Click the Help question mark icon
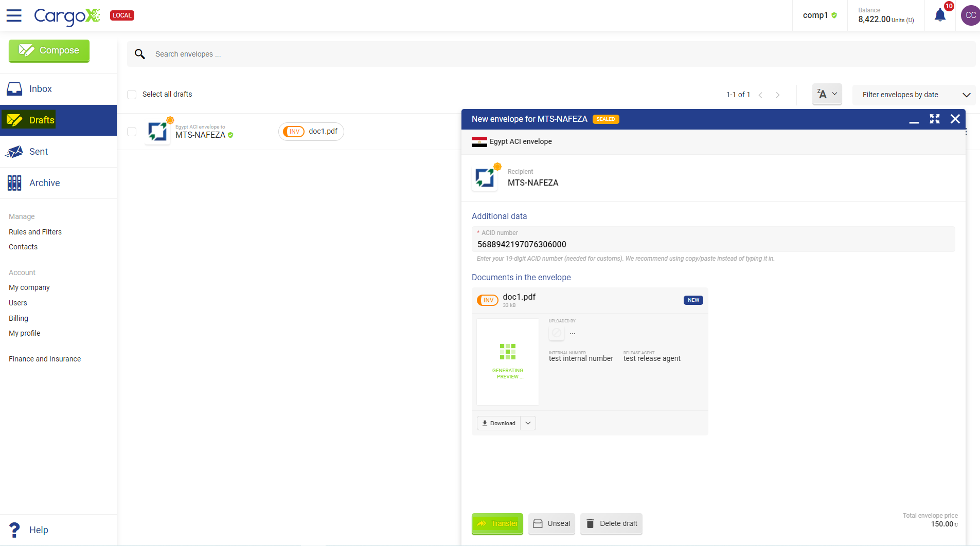Viewport: 980px width, 546px height. [14, 530]
